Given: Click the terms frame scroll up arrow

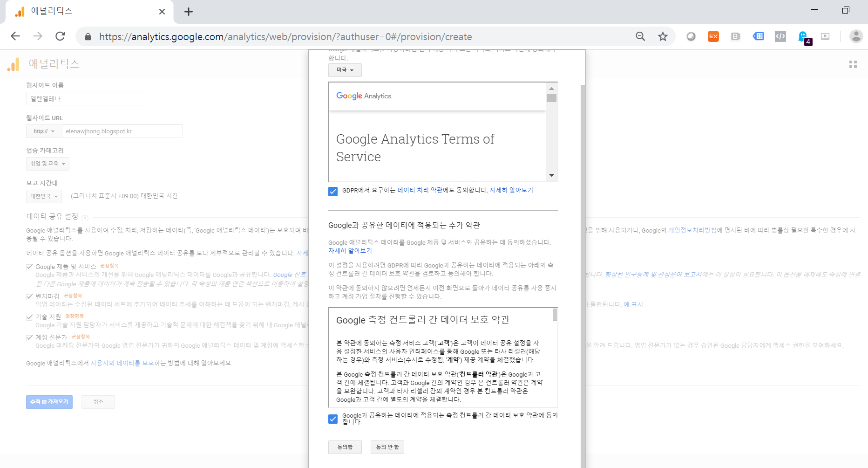Looking at the screenshot, I should tap(552, 89).
